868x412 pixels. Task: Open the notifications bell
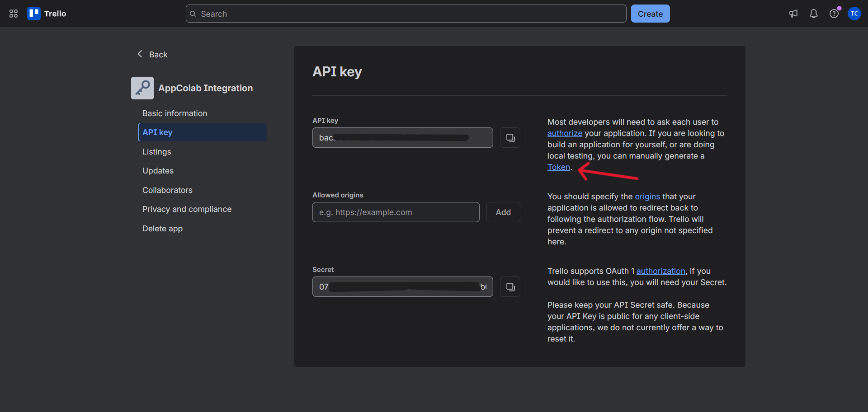point(814,14)
